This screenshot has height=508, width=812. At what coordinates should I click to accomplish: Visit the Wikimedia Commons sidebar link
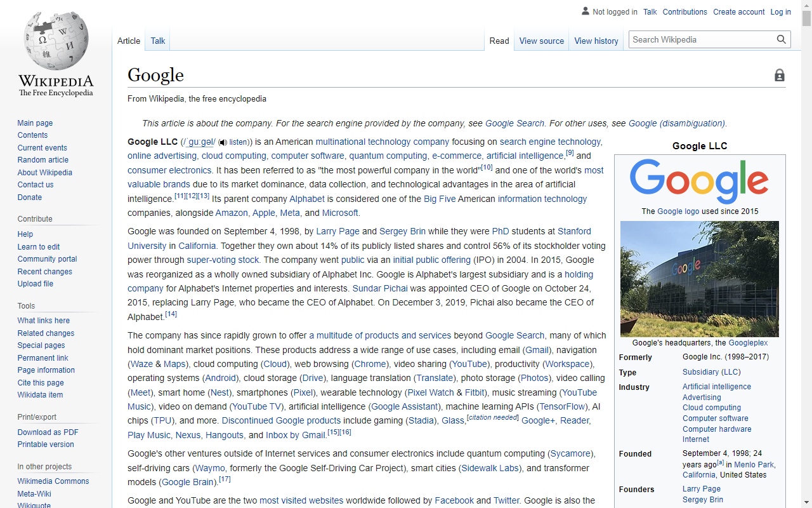[x=53, y=481]
